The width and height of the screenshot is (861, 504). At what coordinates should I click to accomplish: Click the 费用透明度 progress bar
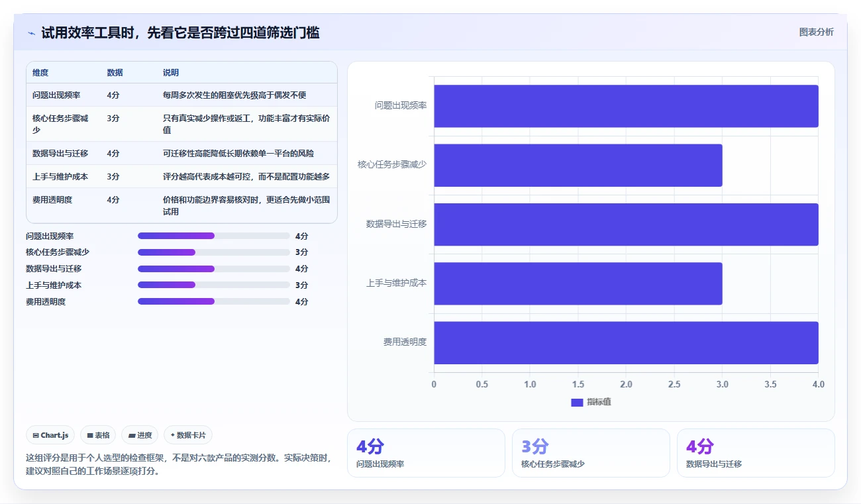click(214, 301)
